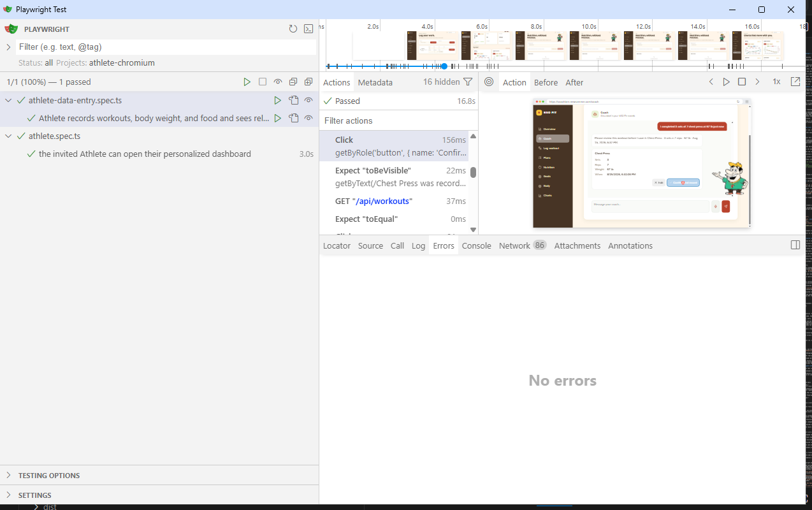812x510 pixels.
Task: Click the 8.0s timeline mark
Action: [x=536, y=27]
